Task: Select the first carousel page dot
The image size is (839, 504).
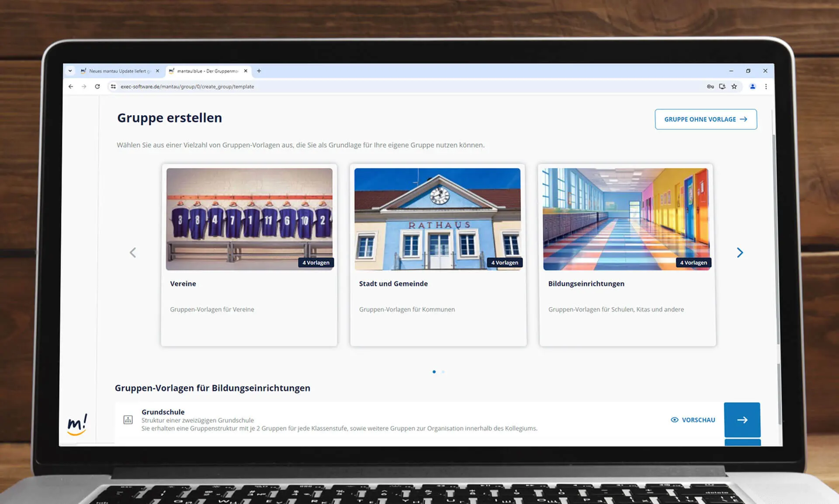Action: (434, 372)
